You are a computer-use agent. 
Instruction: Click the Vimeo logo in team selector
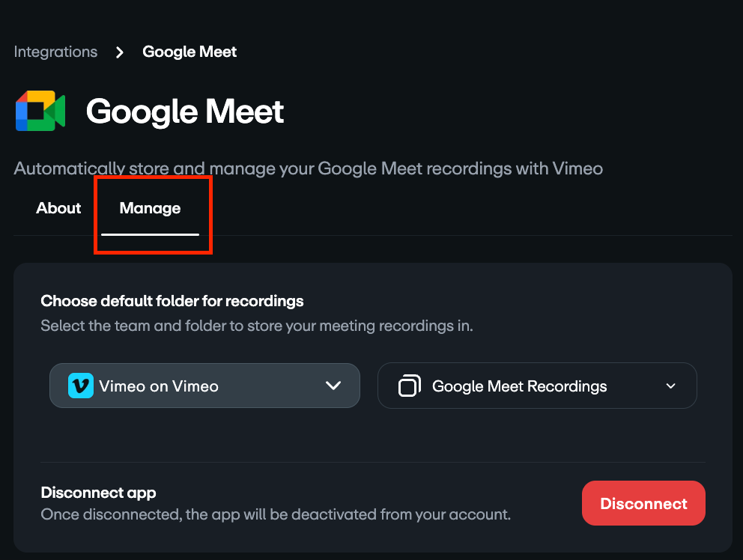click(x=81, y=386)
